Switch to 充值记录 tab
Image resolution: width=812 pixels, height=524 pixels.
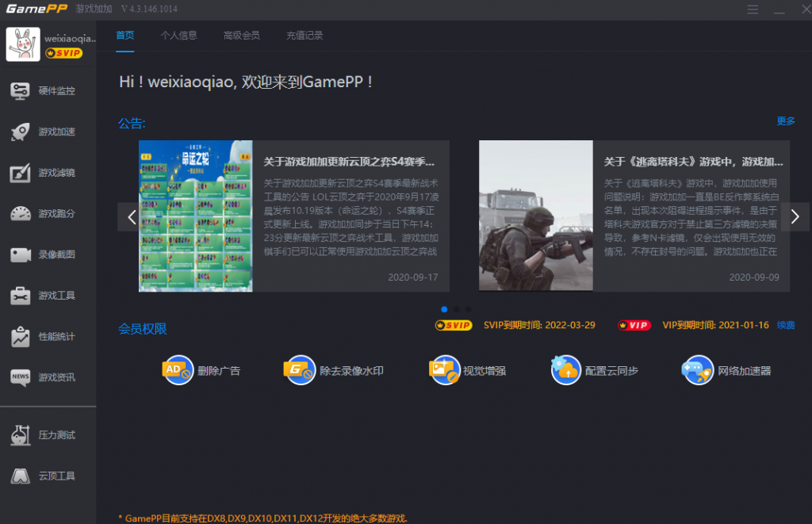pyautogui.click(x=304, y=35)
